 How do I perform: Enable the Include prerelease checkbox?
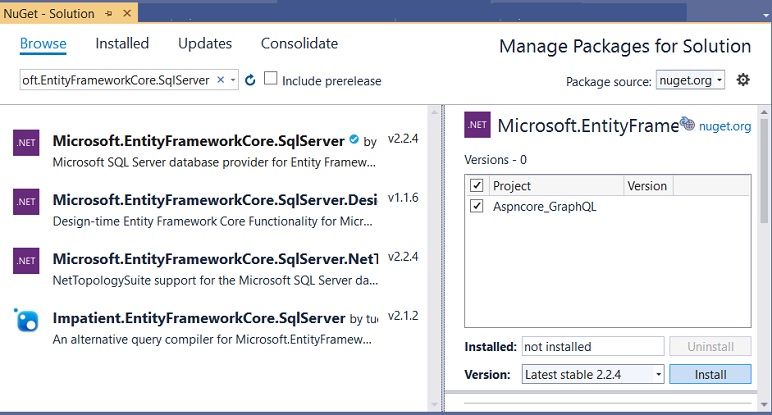pos(271,79)
